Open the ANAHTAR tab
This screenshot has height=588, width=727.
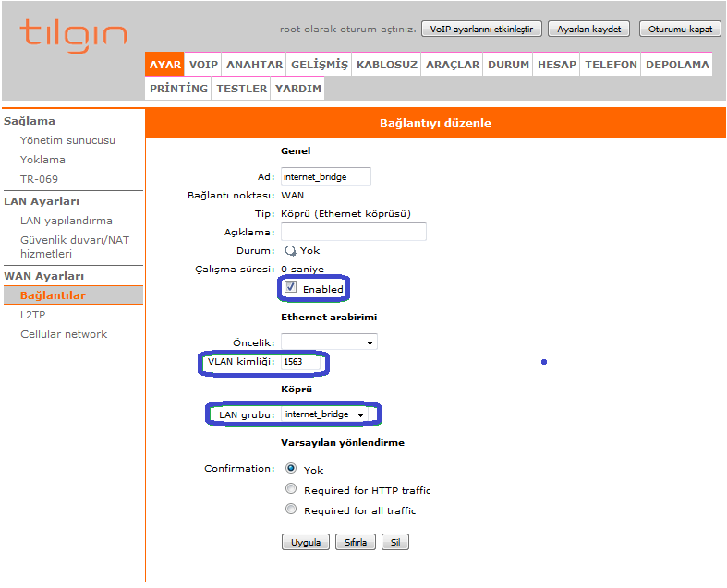254,65
